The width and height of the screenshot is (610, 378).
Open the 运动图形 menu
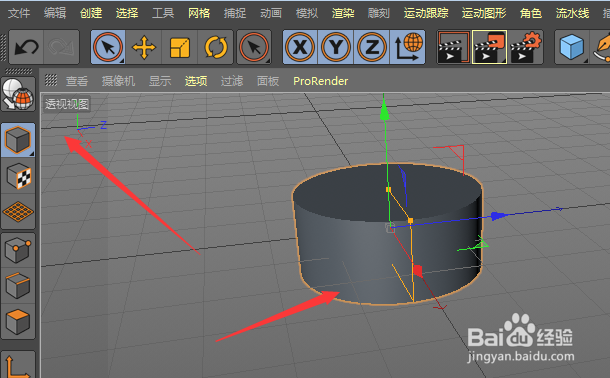pos(484,13)
